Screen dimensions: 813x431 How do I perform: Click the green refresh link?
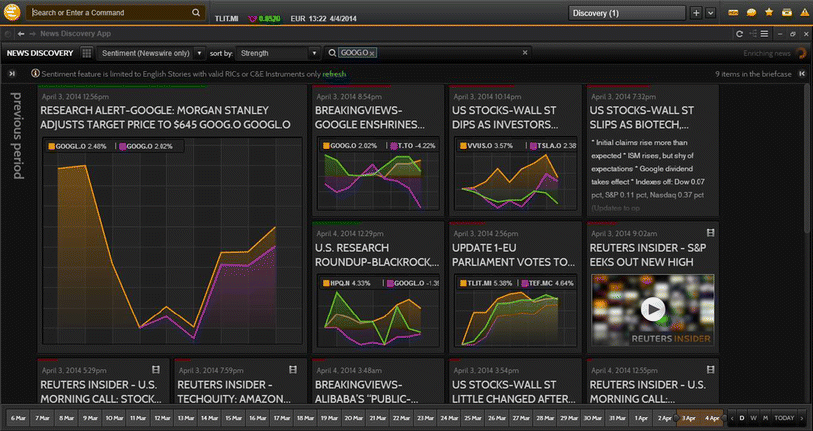pos(334,74)
